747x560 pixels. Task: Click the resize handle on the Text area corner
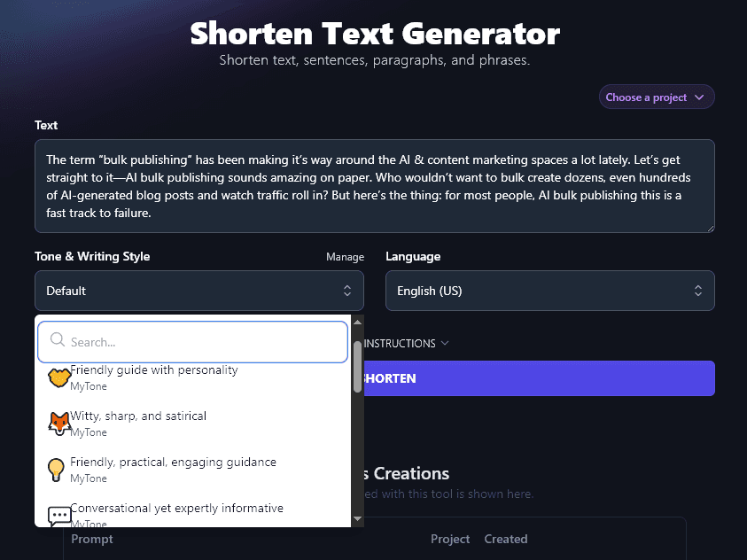710,228
